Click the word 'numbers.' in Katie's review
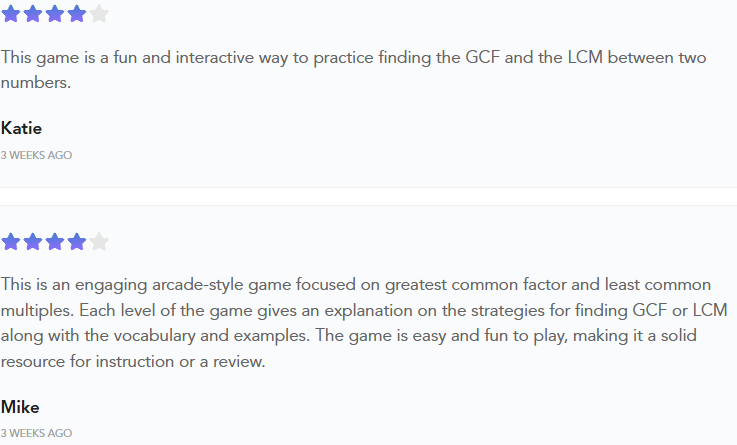Image resolution: width=737 pixels, height=445 pixels. click(x=36, y=83)
